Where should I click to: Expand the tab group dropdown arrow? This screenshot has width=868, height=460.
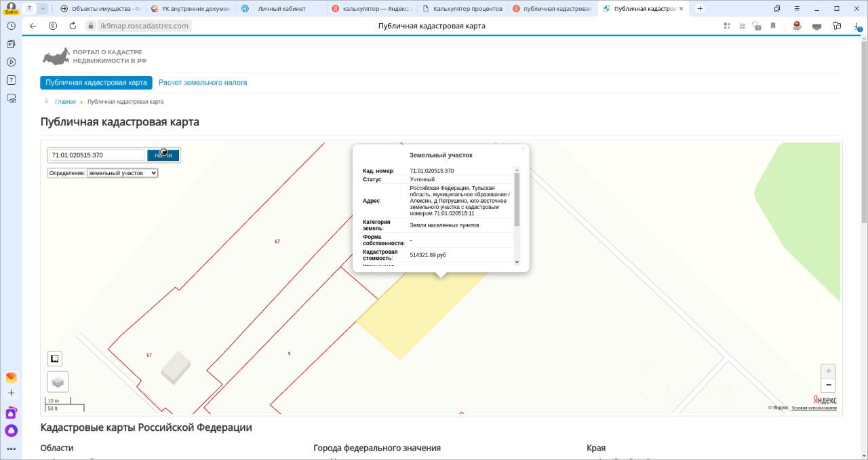click(43, 9)
